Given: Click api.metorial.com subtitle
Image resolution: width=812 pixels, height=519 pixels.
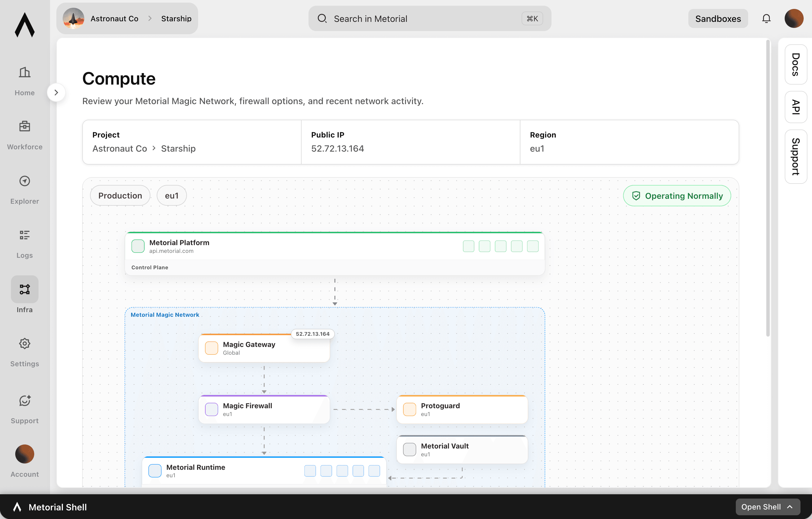Looking at the screenshot, I should 171,251.
